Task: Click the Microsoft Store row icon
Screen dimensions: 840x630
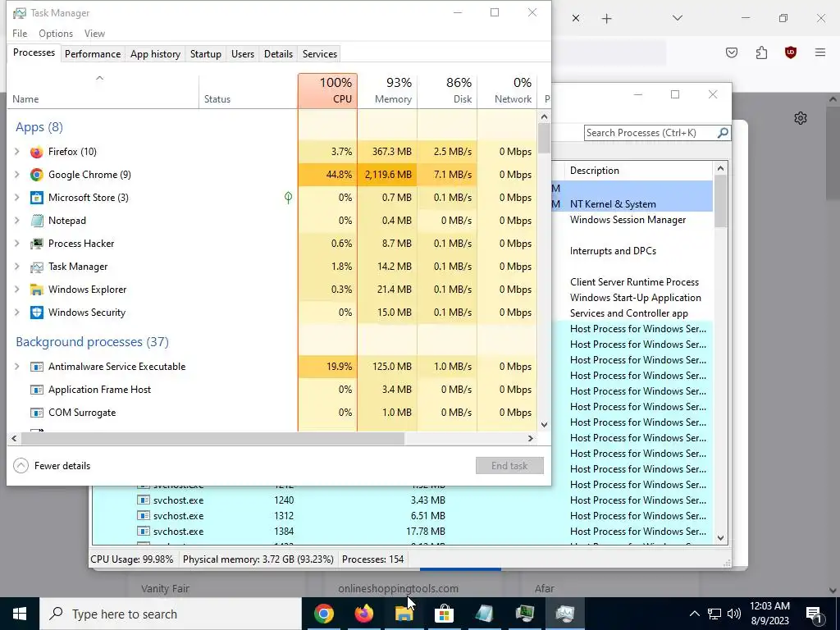Action: [x=36, y=198]
